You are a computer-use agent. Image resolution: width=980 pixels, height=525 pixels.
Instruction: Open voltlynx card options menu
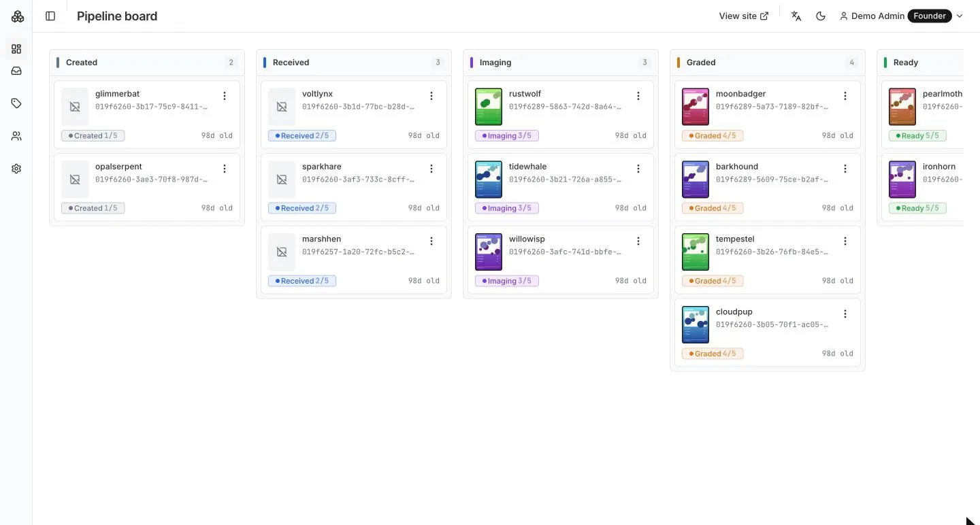431,96
